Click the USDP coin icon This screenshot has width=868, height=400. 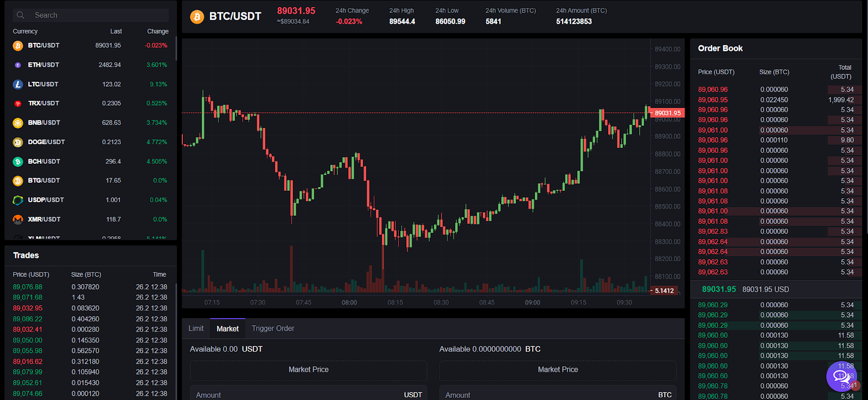(x=18, y=200)
